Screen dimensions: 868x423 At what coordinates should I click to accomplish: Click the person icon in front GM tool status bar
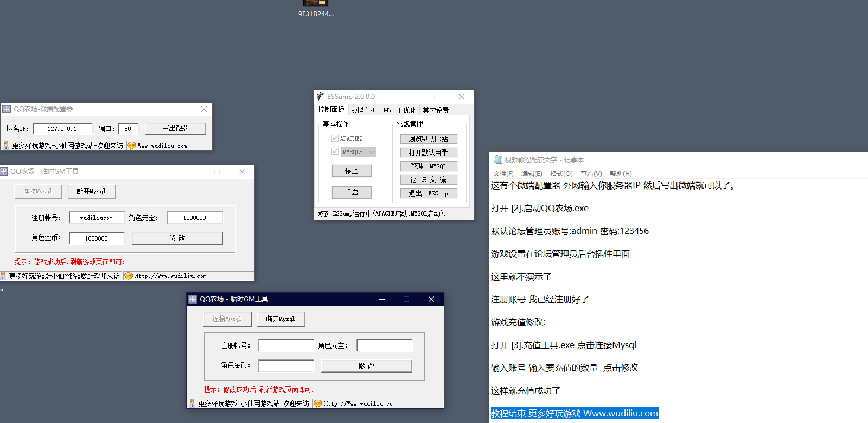(192, 403)
